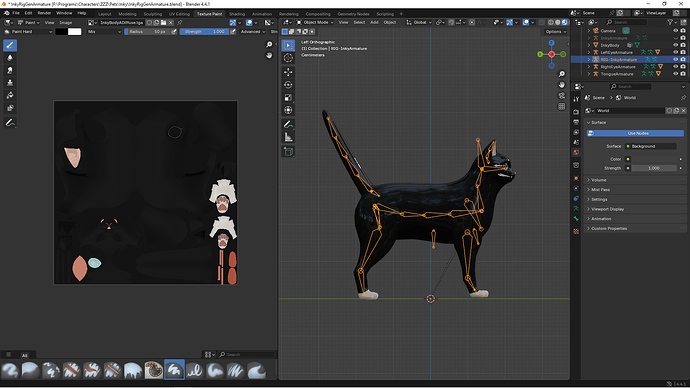Click the Use Nodes button
This screenshot has height=388, width=690.
635,133
